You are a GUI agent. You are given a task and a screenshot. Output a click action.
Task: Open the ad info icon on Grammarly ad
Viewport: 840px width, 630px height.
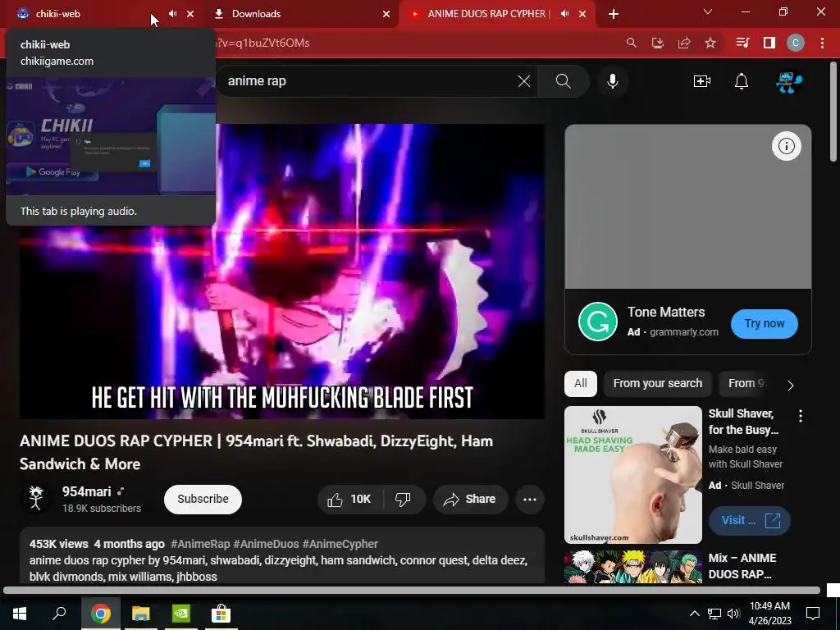pyautogui.click(x=787, y=146)
